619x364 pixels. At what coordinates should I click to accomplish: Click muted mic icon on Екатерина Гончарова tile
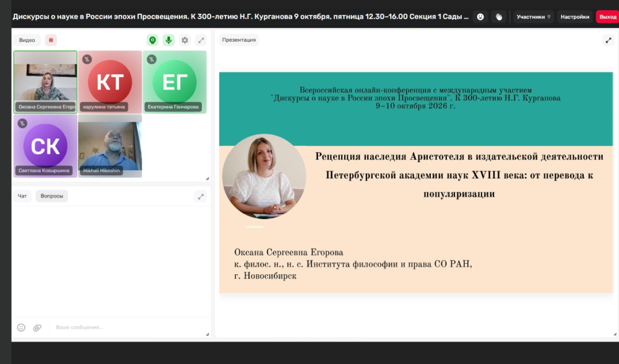[152, 59]
